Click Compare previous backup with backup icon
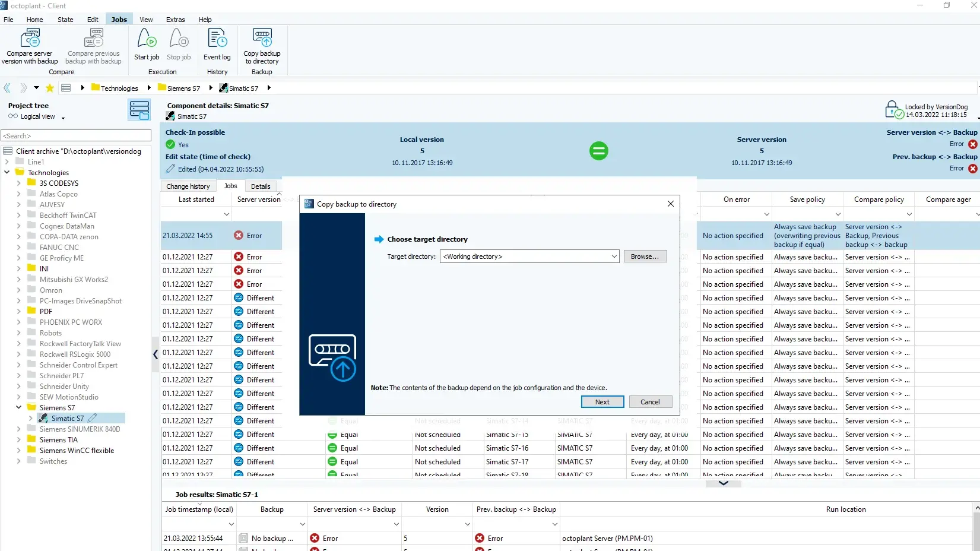The image size is (980, 551). tap(94, 39)
